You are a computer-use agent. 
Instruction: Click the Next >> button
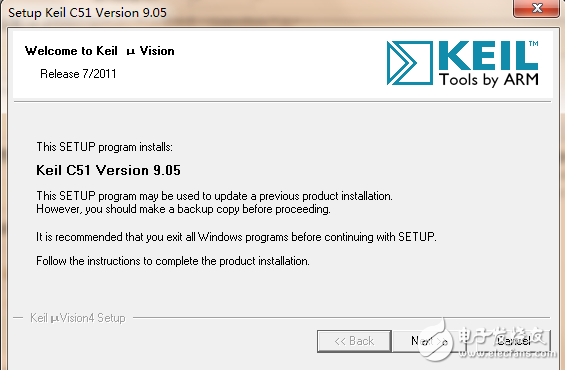[429, 341]
